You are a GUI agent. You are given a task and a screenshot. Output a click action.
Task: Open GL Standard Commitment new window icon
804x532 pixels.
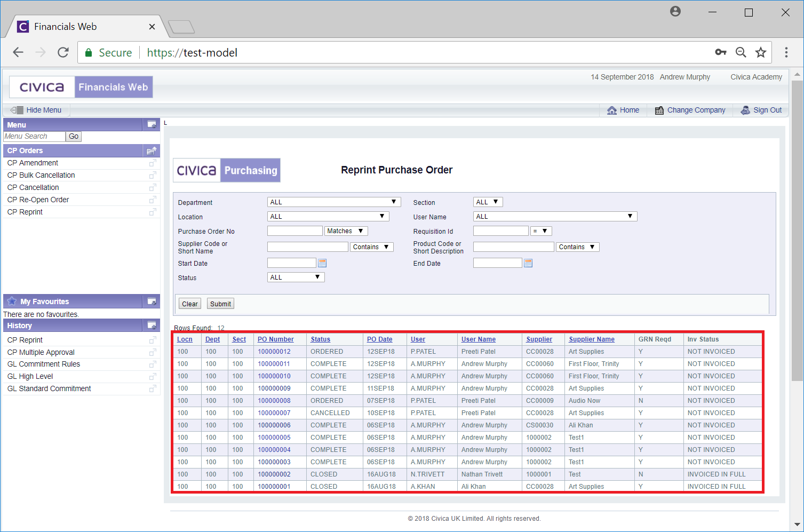[153, 388]
